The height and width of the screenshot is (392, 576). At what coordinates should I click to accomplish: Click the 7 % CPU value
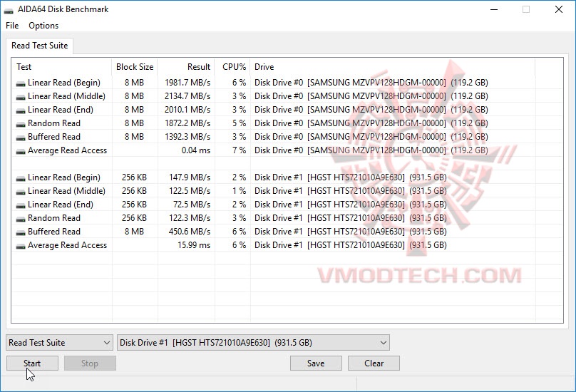point(239,150)
